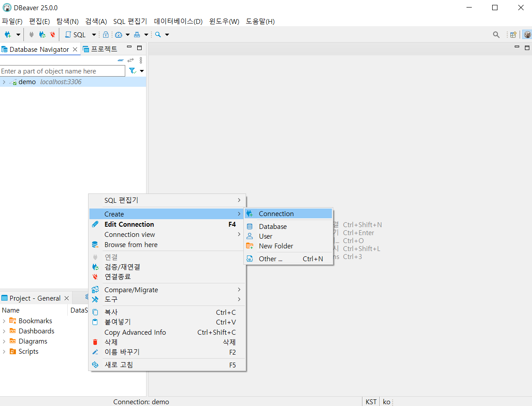Minimize the Database Navigator panel
The image size is (532, 406).
(x=129, y=47)
